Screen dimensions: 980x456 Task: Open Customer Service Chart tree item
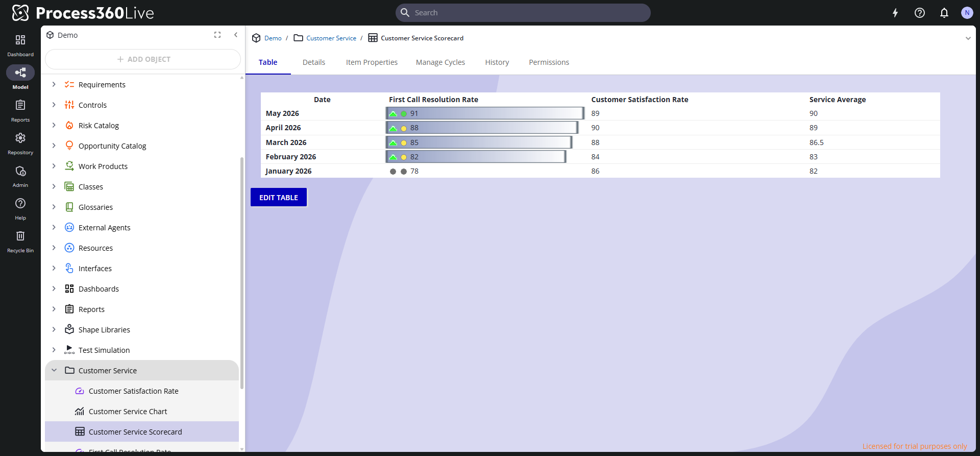pyautogui.click(x=142, y=411)
